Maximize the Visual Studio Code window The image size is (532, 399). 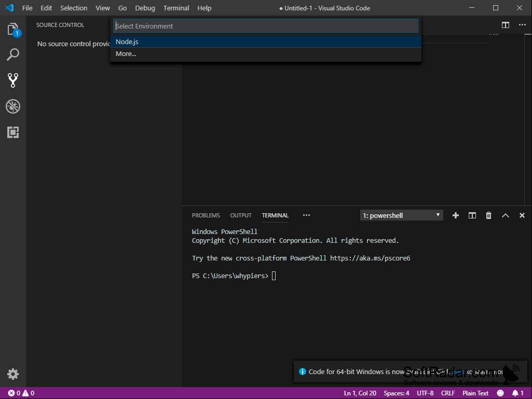pos(496,8)
